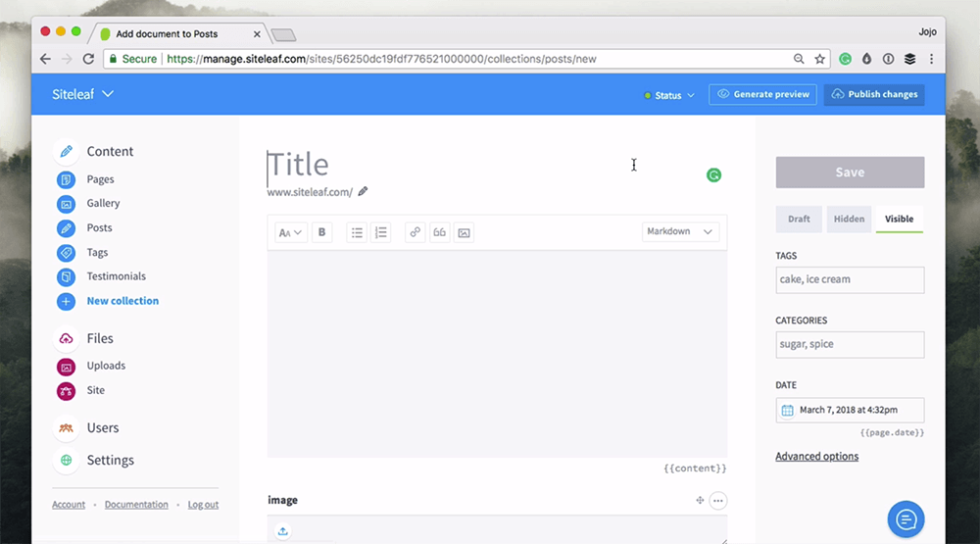The image size is (980, 544).
Task: Open the Files section
Action: [x=100, y=338]
